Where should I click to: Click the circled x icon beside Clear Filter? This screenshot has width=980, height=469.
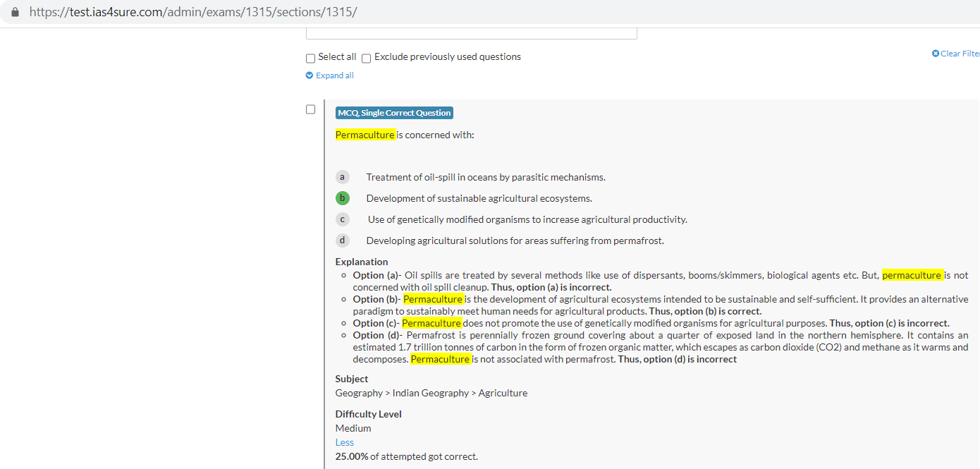(x=936, y=54)
